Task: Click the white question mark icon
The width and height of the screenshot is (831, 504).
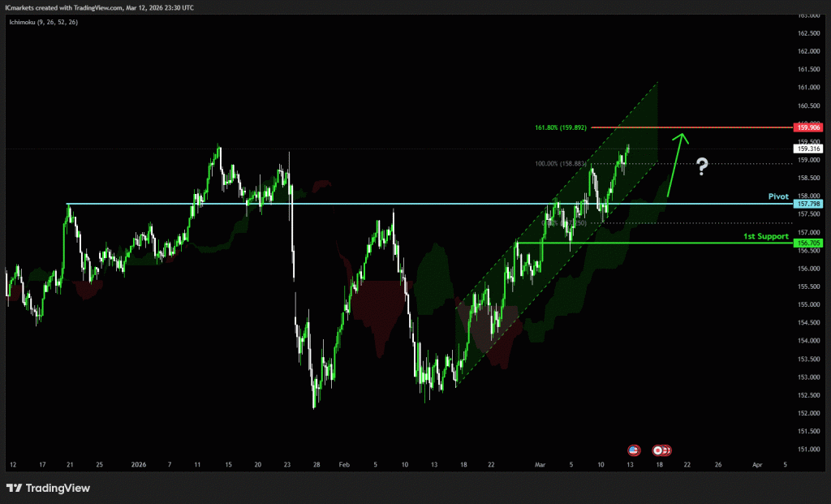Action: click(702, 166)
